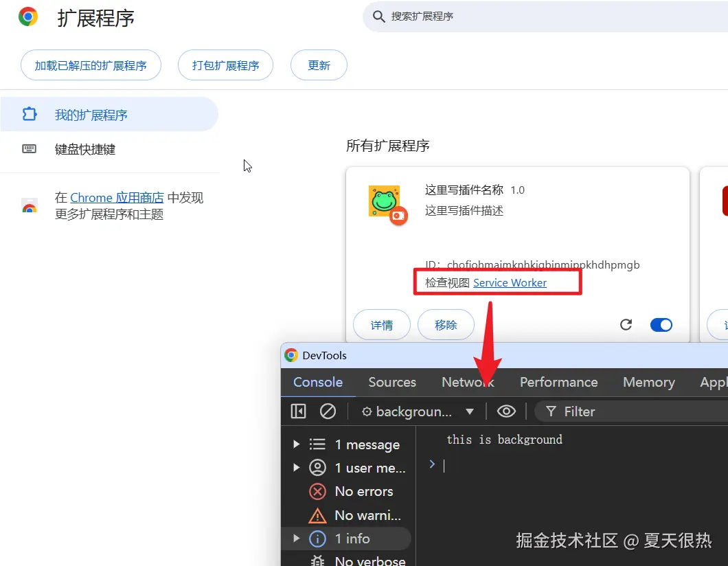Click the 移除 button on extension card

click(x=446, y=325)
